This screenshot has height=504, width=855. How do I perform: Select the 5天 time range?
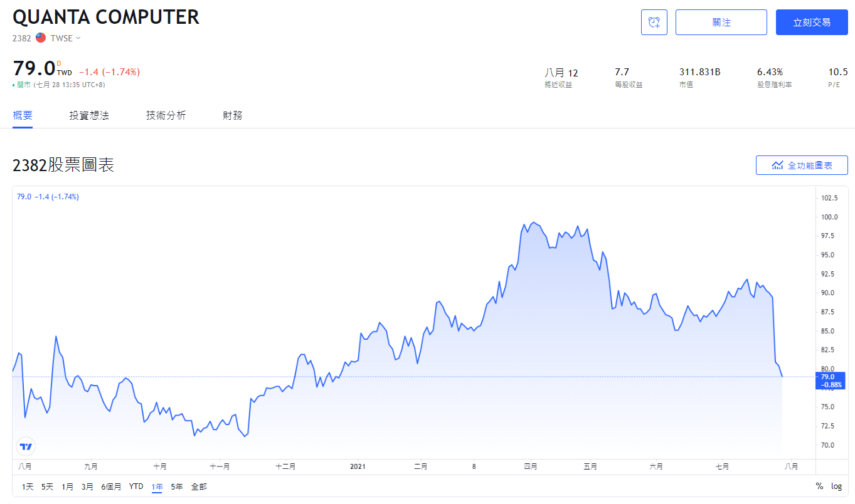coord(48,486)
